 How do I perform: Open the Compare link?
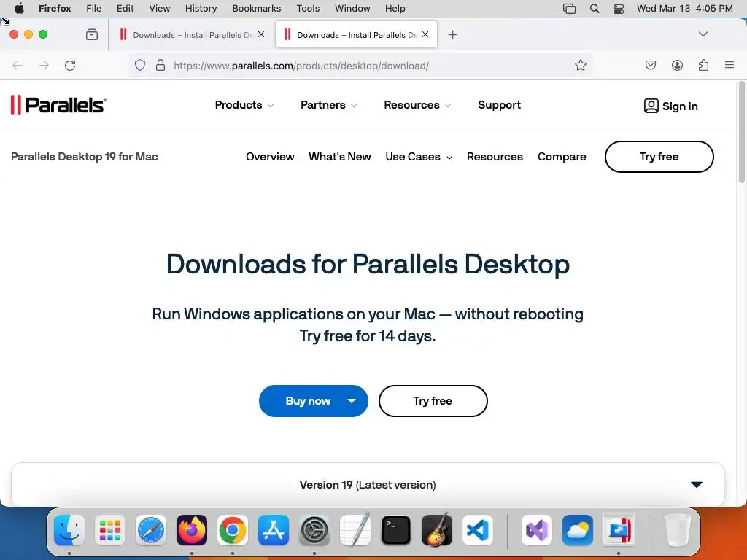coord(562,157)
